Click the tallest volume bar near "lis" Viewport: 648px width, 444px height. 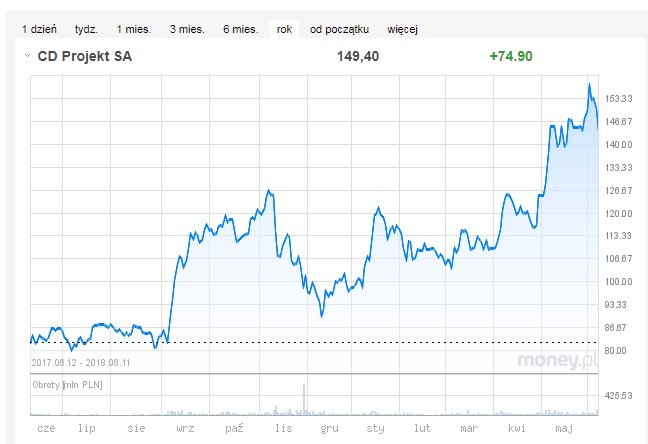[305, 398]
